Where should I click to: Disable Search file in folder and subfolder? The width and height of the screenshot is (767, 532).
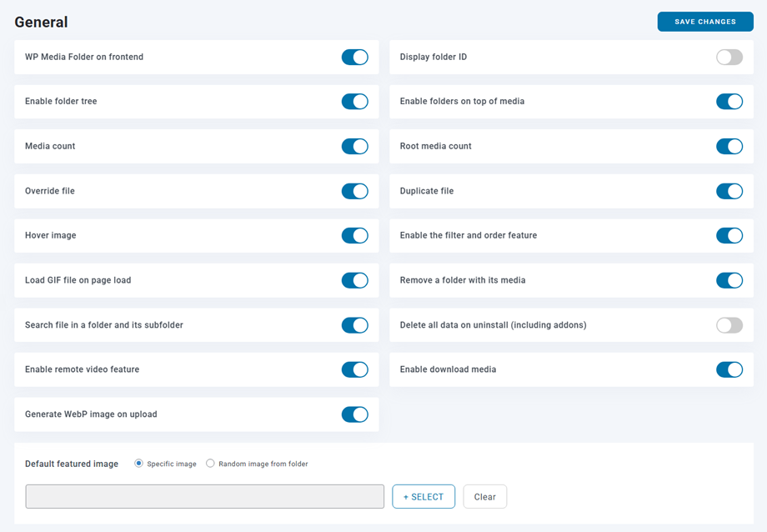[354, 325]
